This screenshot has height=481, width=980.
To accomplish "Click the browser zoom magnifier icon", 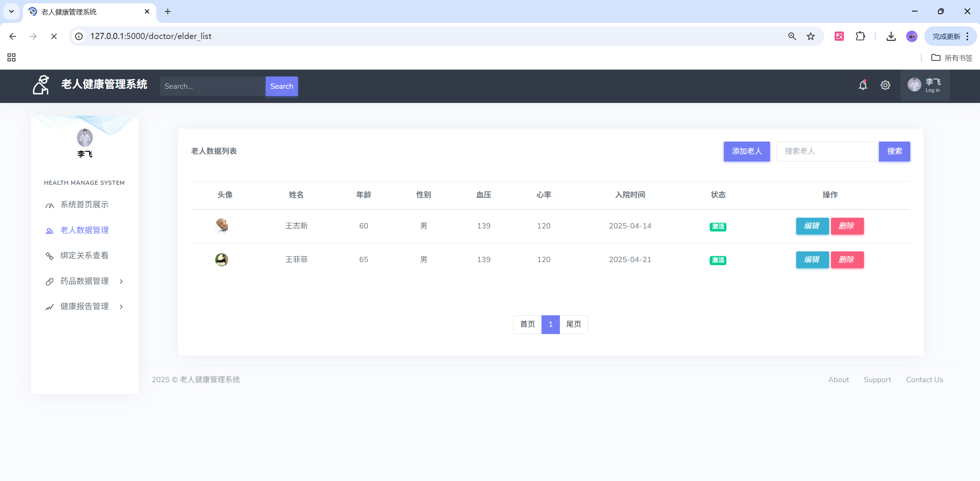I will tap(792, 36).
